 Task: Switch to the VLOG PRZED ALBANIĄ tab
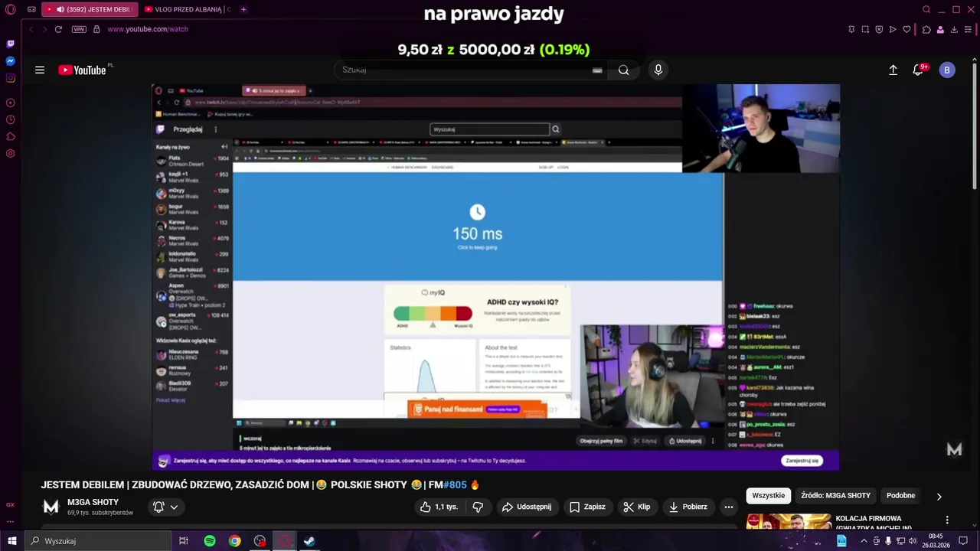[x=188, y=9]
